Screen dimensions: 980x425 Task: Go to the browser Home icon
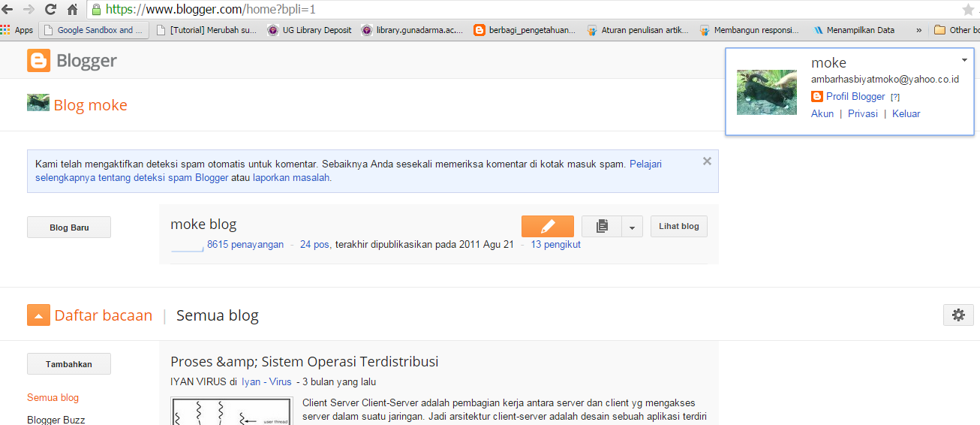(72, 10)
